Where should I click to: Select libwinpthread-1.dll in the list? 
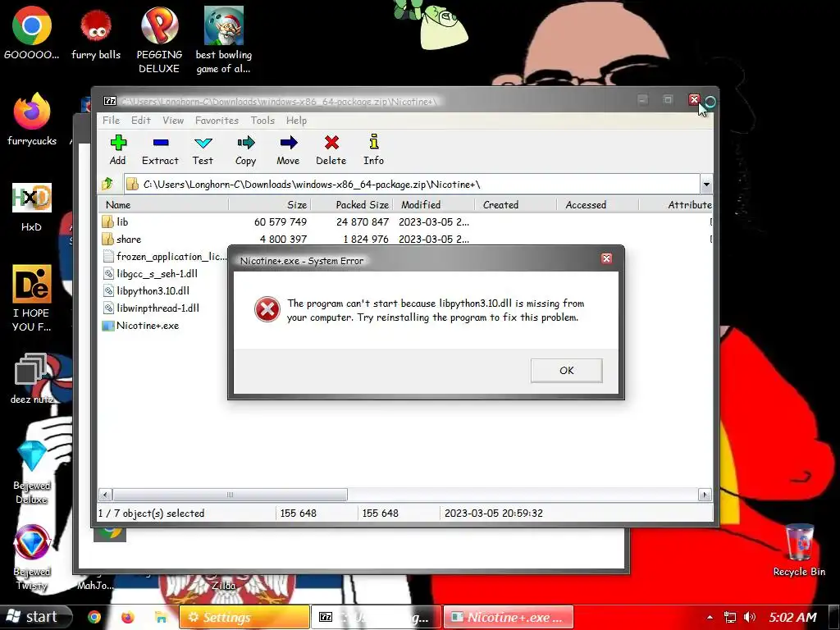[x=151, y=308]
